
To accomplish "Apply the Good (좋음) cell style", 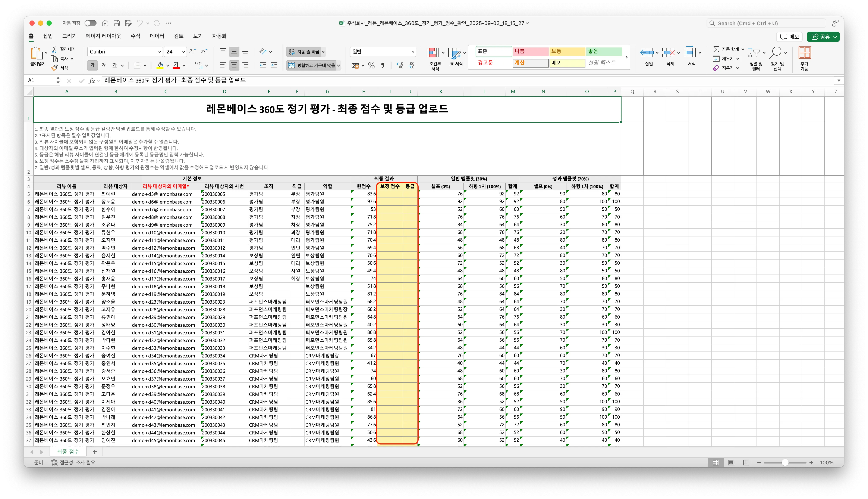I will [604, 51].
